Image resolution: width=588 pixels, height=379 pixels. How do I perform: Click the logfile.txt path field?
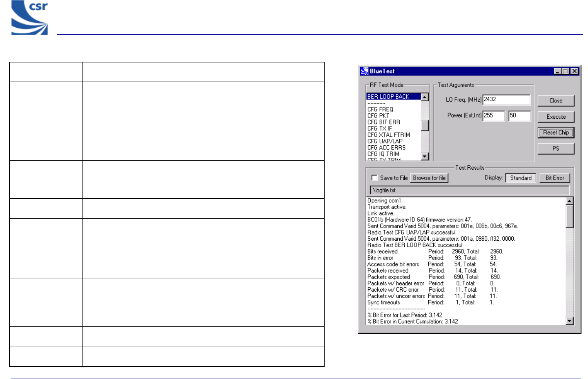[470, 191]
